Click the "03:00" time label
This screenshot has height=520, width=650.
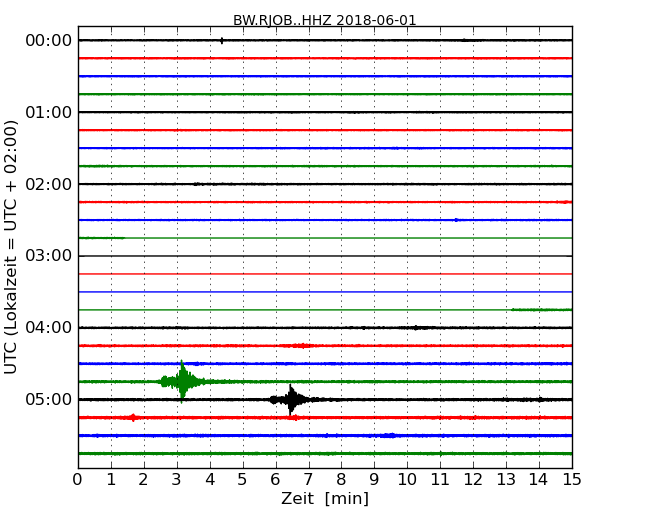click(49, 255)
